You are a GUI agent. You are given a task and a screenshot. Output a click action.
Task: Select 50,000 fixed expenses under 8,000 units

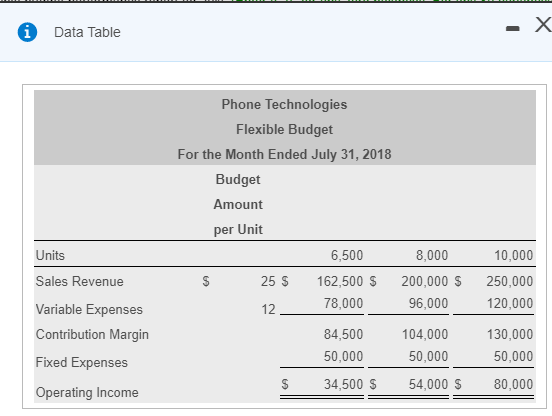pyautogui.click(x=428, y=356)
